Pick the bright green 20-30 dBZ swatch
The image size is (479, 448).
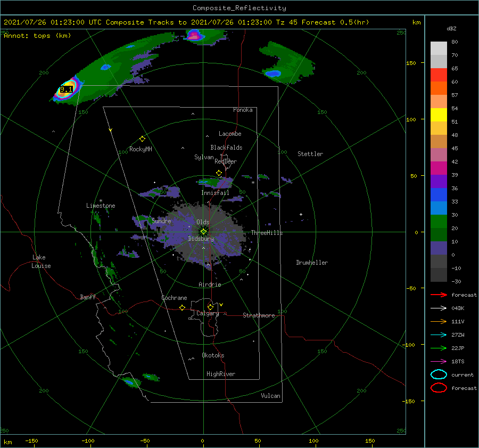(x=439, y=222)
